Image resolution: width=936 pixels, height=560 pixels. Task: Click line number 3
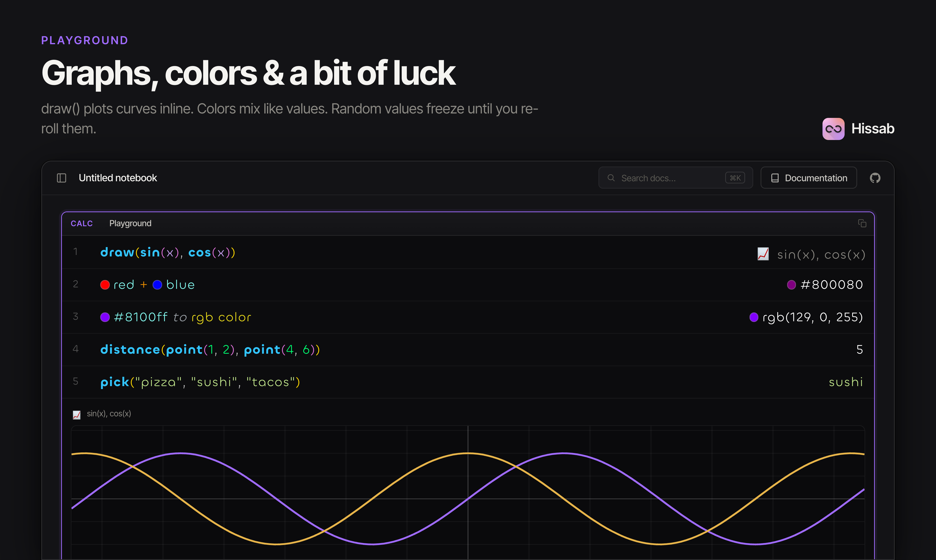(75, 317)
